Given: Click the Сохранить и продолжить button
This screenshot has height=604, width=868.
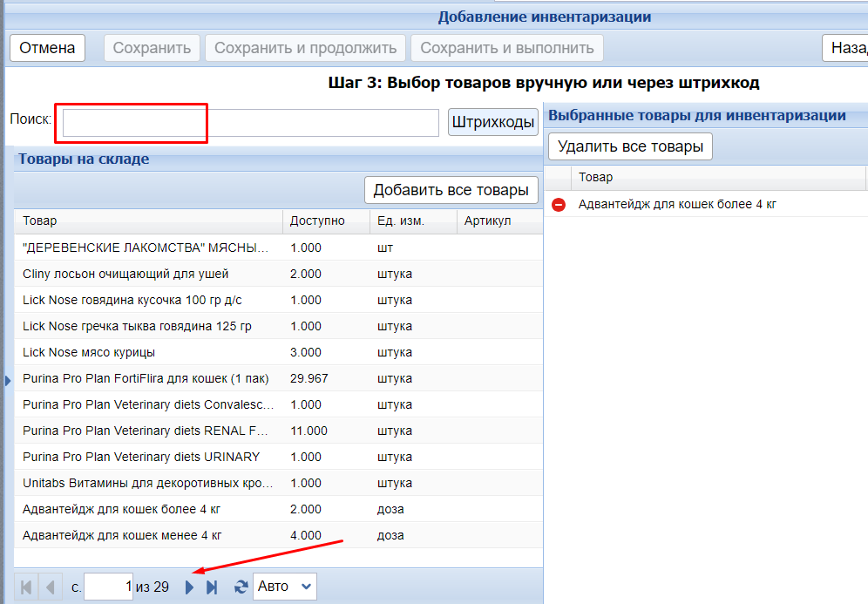Looking at the screenshot, I should coord(305,48).
